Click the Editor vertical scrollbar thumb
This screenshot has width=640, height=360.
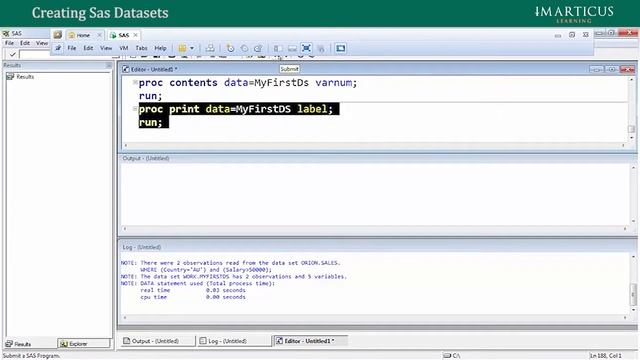point(631,129)
